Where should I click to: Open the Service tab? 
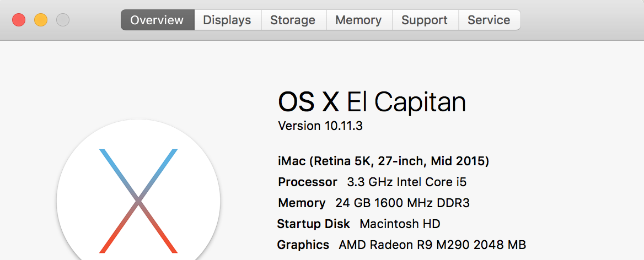489,20
